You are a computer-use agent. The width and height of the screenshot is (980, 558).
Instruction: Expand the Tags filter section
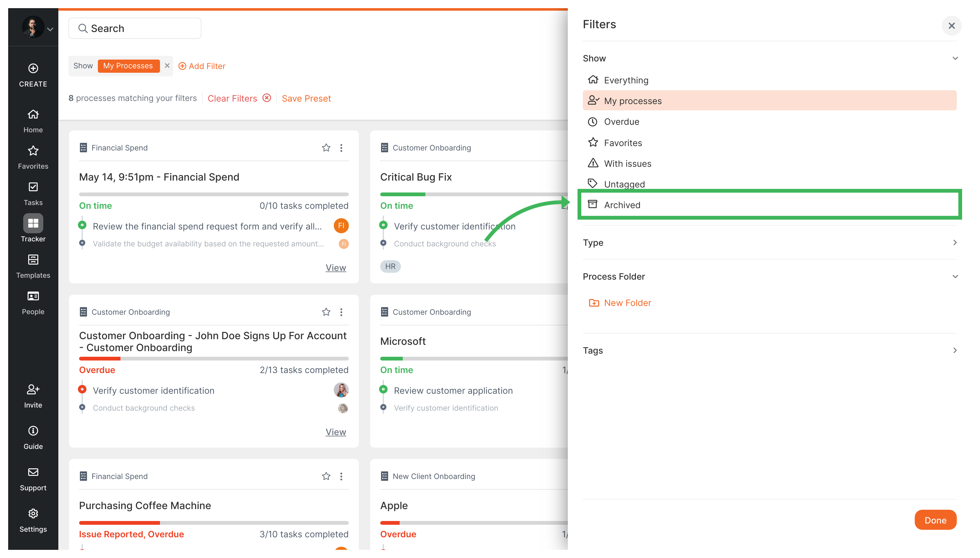955,350
